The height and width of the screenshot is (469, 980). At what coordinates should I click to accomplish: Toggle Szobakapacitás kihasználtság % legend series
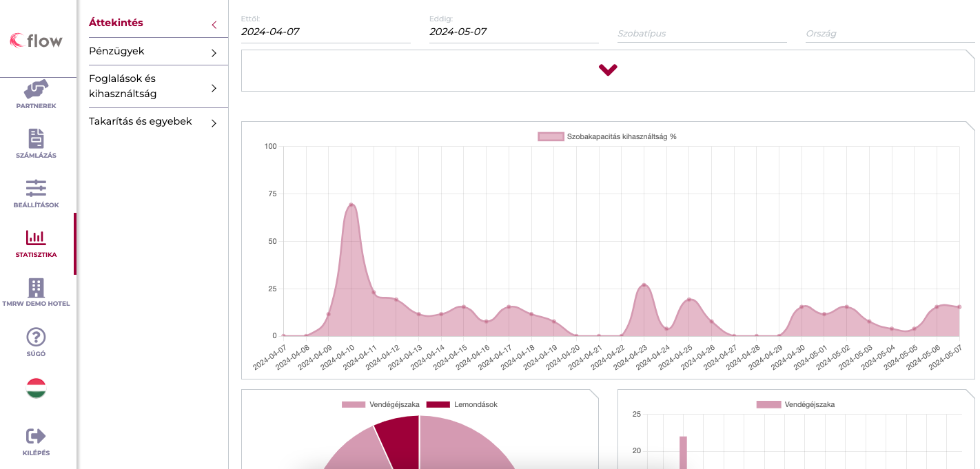[x=607, y=136]
